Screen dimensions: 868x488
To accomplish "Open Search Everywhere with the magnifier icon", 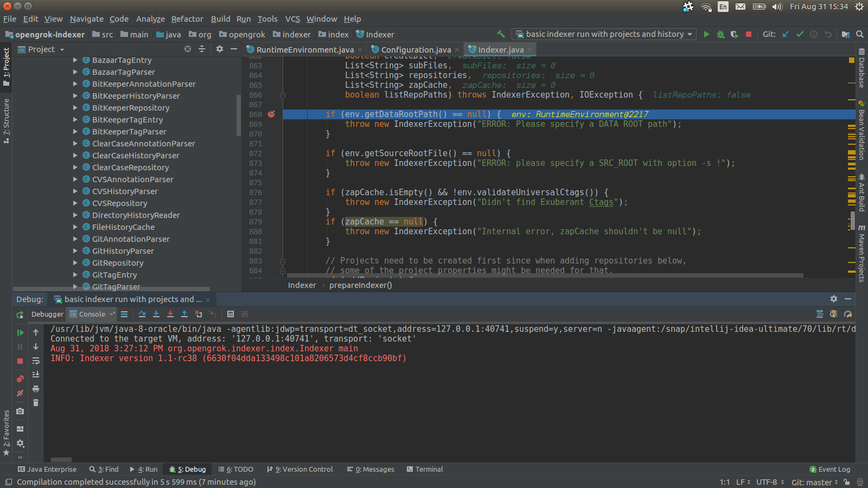I will (860, 34).
